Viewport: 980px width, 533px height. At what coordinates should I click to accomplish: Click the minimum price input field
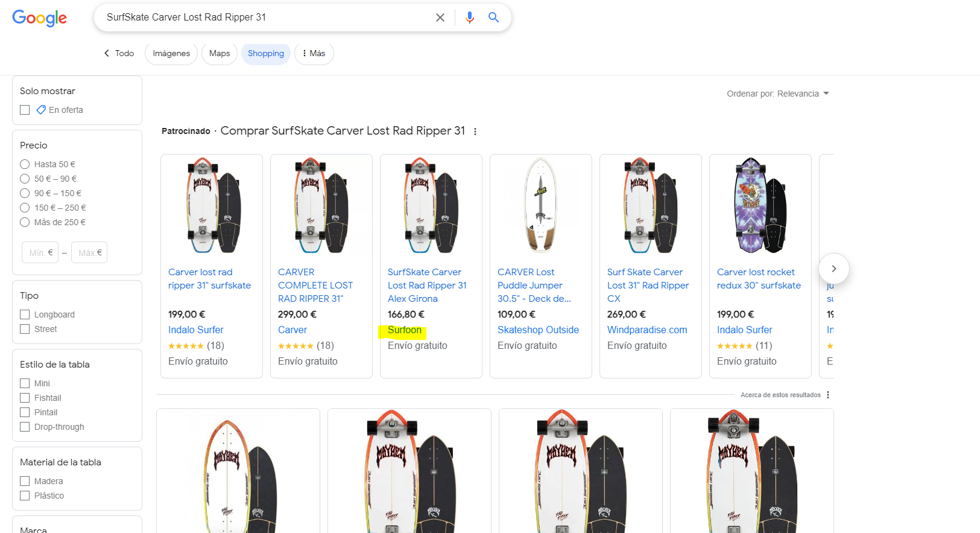40,252
